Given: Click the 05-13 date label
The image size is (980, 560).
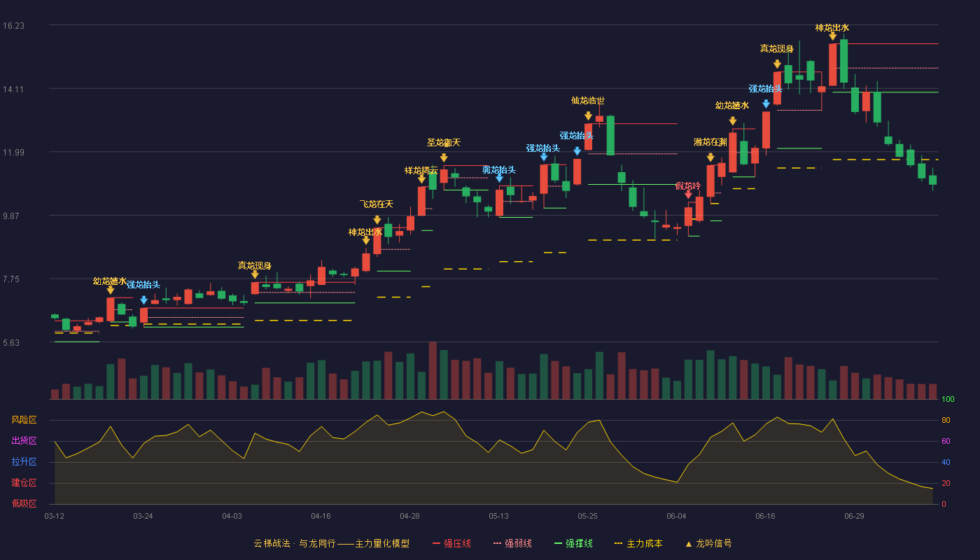Looking at the screenshot, I should 498,516.
